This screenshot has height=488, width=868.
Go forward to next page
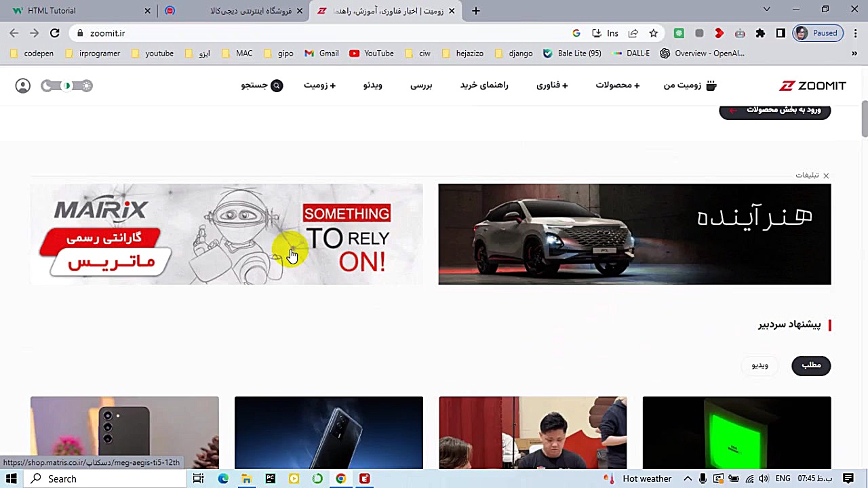[x=35, y=33]
